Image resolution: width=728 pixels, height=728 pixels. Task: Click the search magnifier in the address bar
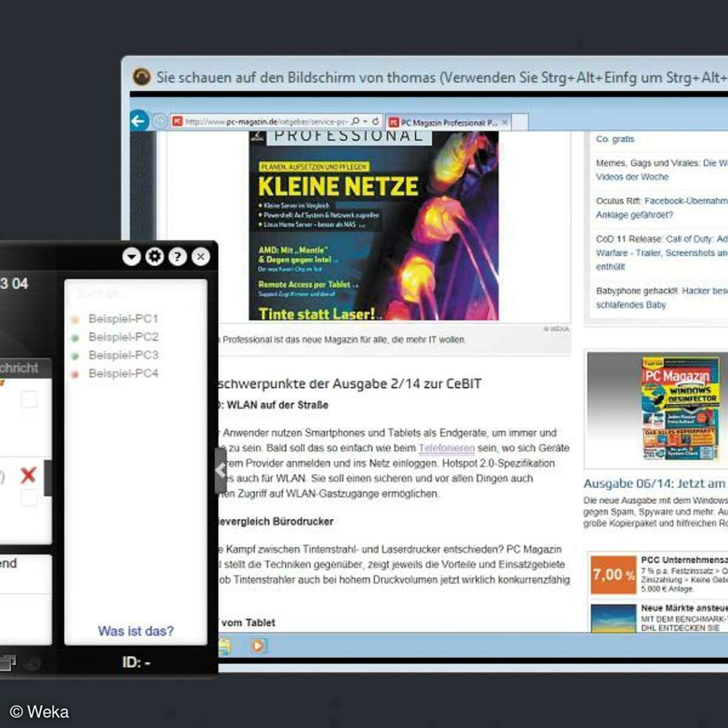click(x=356, y=121)
